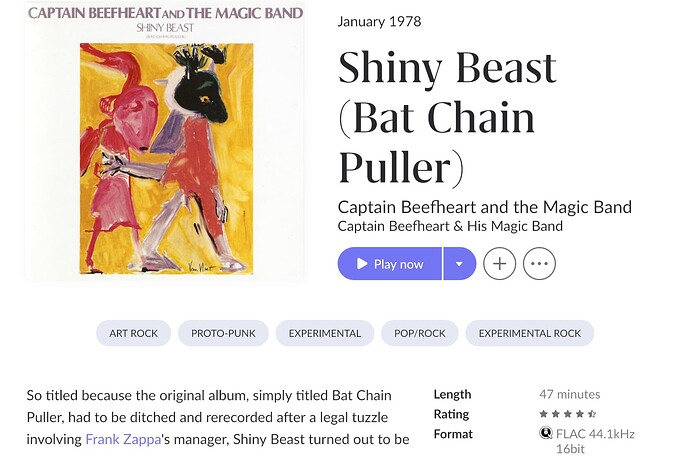Click the album review description text
The width and height of the screenshot is (690, 459).
[218, 417]
